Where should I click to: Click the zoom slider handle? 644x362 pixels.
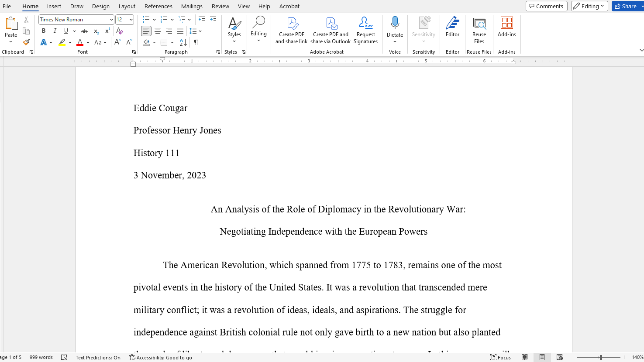click(x=601, y=357)
